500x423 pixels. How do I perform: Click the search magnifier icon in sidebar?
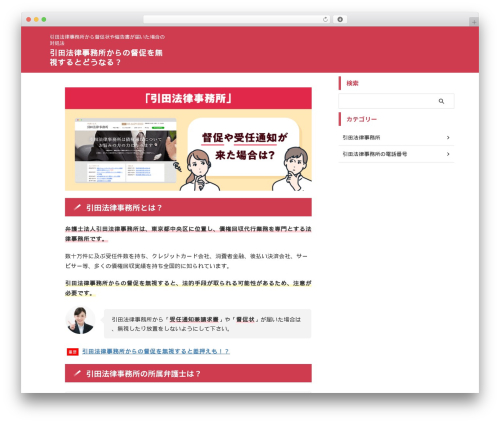point(441,101)
